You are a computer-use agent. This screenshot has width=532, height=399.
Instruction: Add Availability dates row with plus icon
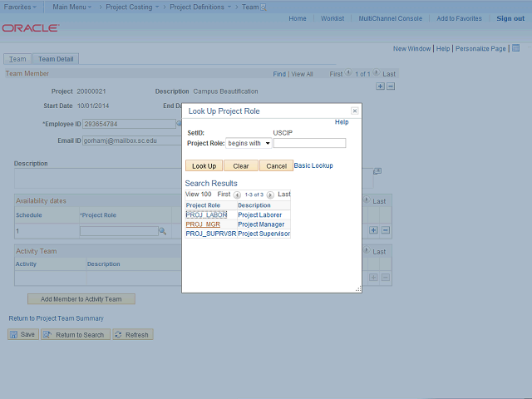tap(373, 230)
